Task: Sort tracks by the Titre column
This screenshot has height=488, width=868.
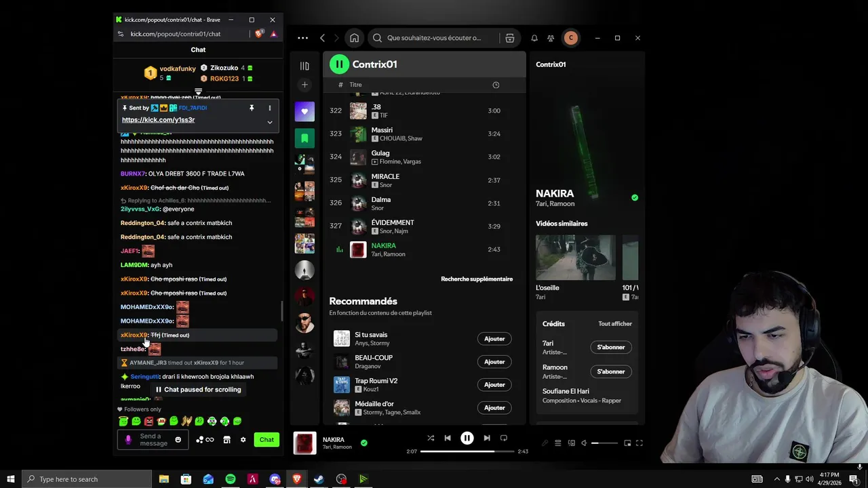Action: (355, 85)
